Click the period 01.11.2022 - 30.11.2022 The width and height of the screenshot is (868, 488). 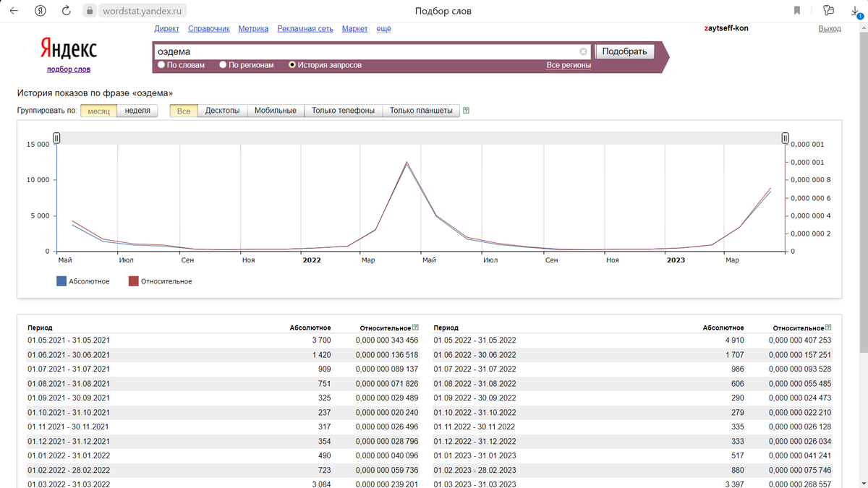point(475,427)
